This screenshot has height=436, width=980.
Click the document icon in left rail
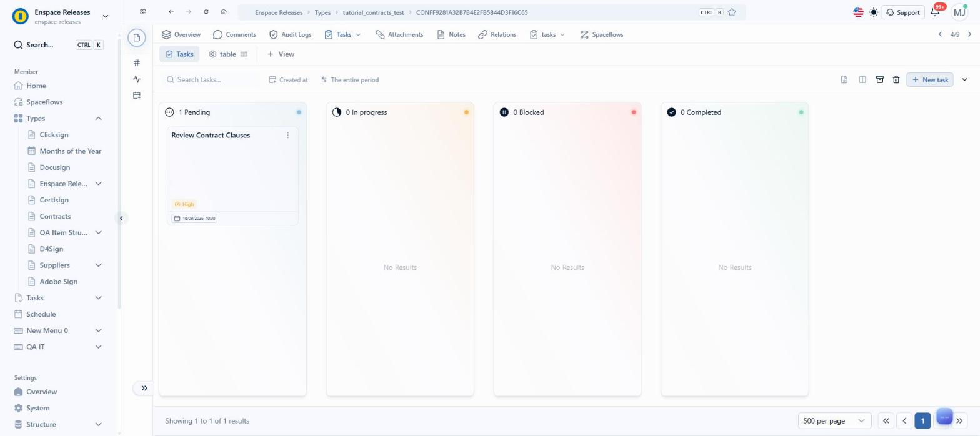pyautogui.click(x=137, y=37)
